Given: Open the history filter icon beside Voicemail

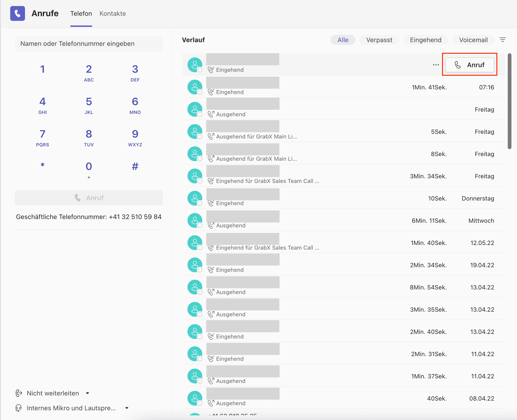Looking at the screenshot, I should click(502, 40).
